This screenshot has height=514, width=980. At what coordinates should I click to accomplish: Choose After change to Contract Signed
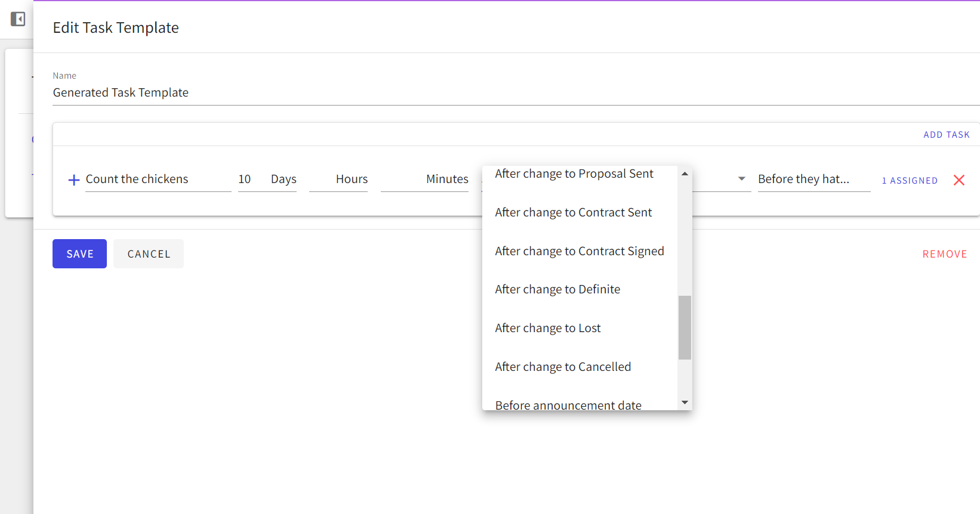tap(580, 251)
